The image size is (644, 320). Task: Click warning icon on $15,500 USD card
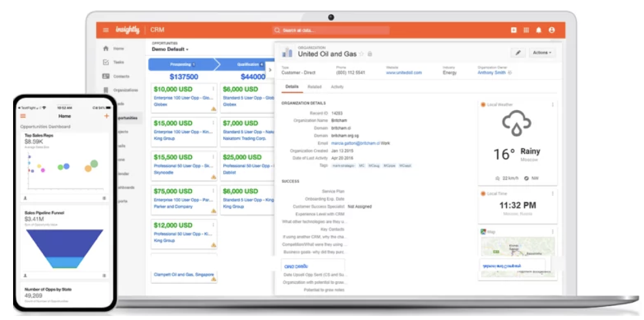(x=214, y=177)
